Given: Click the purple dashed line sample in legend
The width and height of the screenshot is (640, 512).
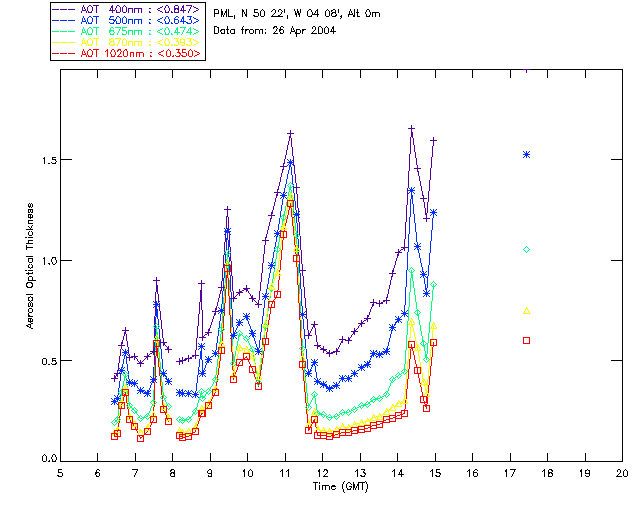Looking at the screenshot, I should [64, 9].
